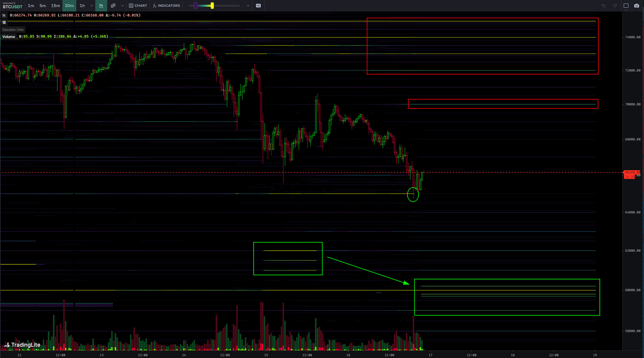Click the fullscreen toggle icon
The width and height of the screenshot is (644, 358).
pos(626,5)
